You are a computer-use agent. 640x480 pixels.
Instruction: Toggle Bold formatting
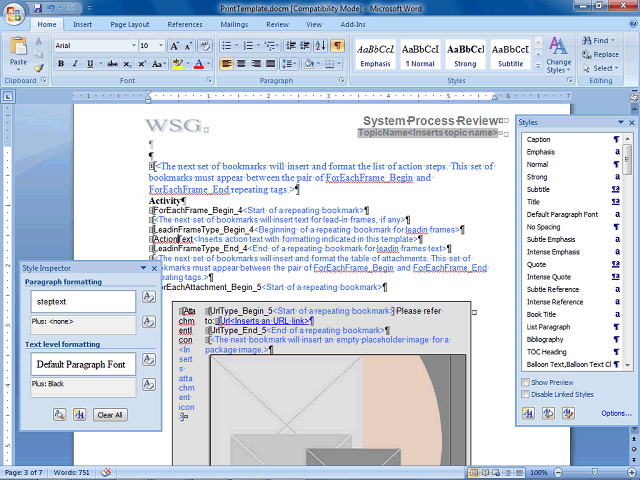click(x=61, y=64)
